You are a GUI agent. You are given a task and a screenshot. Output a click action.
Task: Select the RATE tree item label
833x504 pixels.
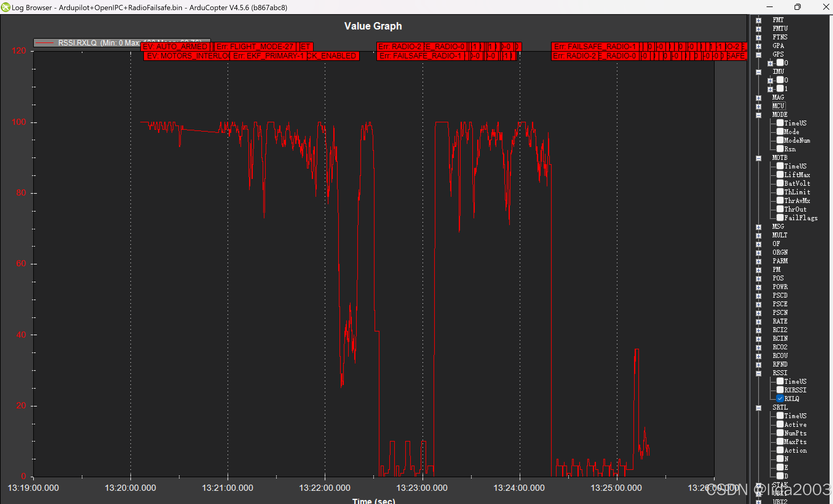[780, 321]
